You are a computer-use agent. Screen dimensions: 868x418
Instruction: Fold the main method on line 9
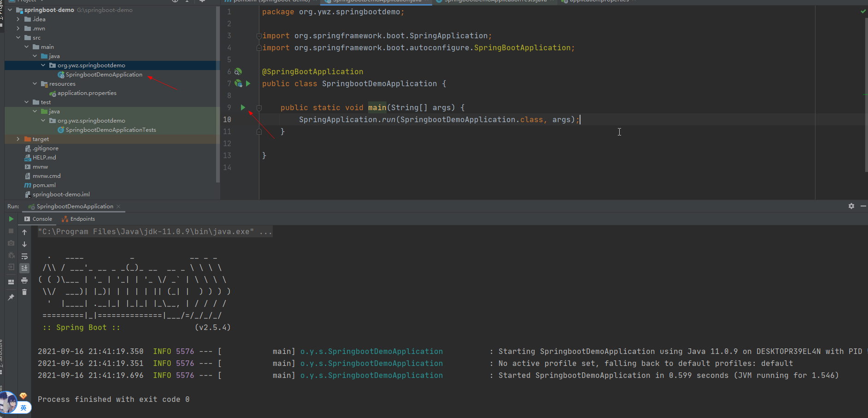pyautogui.click(x=259, y=108)
